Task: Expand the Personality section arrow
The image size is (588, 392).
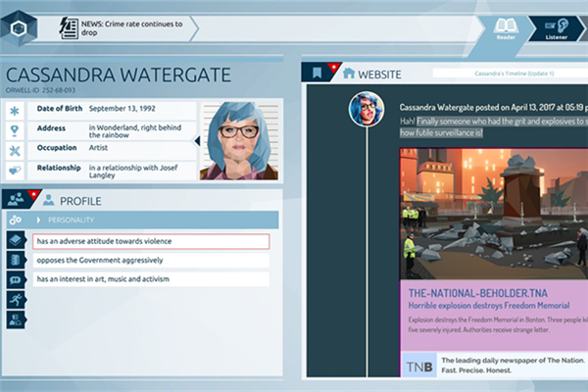Action: (x=38, y=220)
